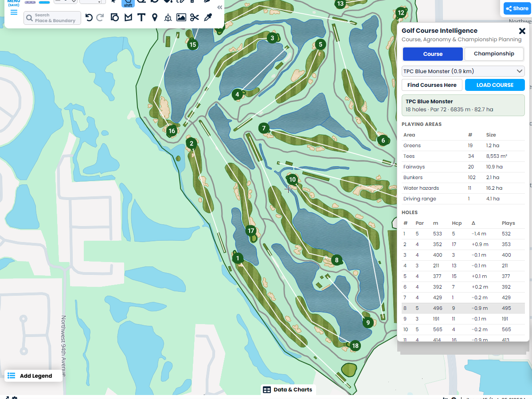
Task: Click hole 12 marker on map
Action: 401,12
